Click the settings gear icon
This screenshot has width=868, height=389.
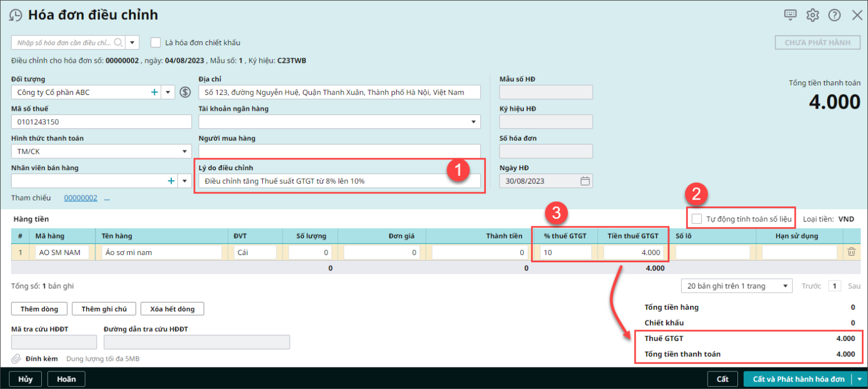click(x=813, y=15)
